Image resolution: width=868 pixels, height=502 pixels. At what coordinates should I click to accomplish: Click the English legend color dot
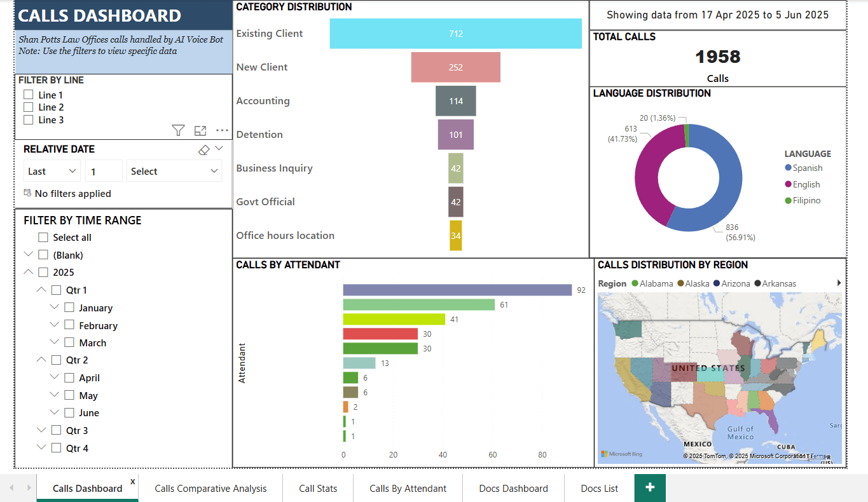788,184
